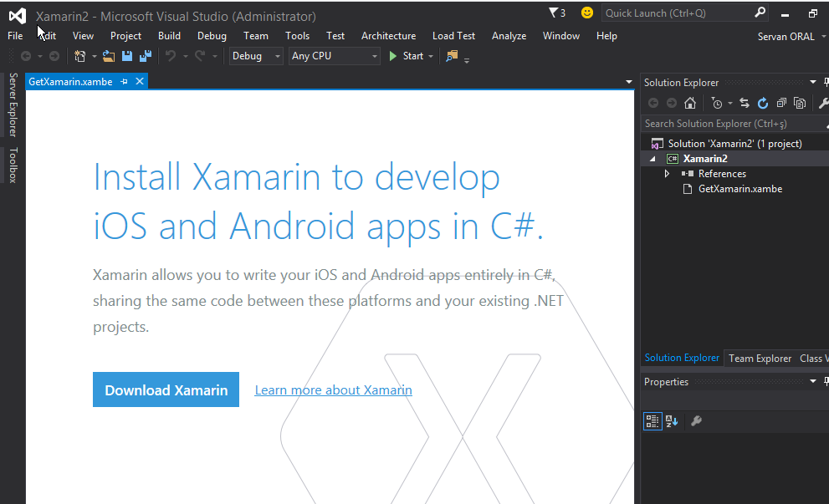Click the New Project toolbar icon
The width and height of the screenshot is (829, 504).
(79, 56)
